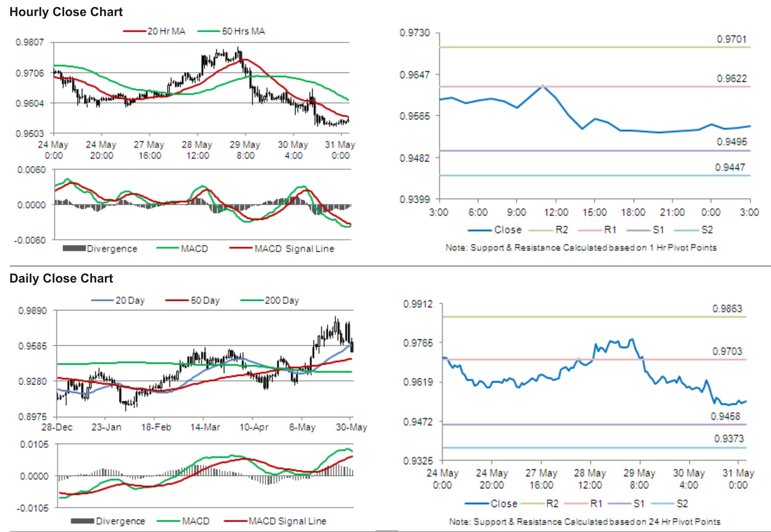Click the "Hourly Close Chart" heading
The width and height of the screenshot is (771, 532).
click(x=66, y=12)
